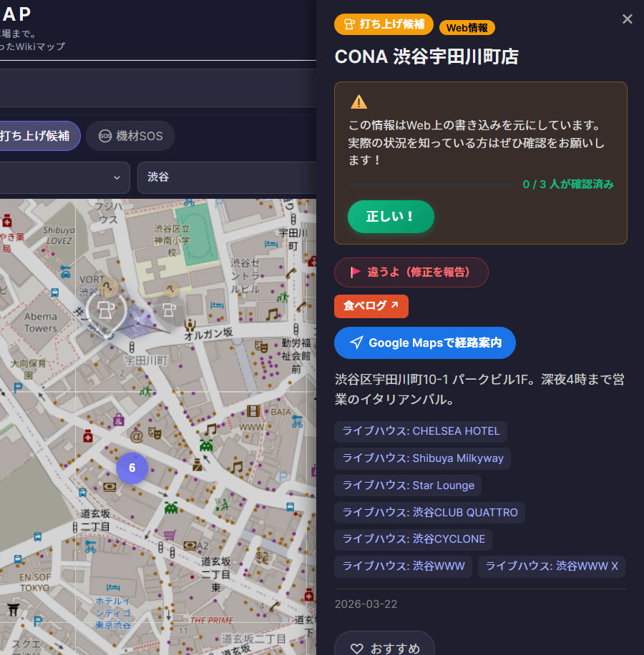The width and height of the screenshot is (644, 655).
Task: Open tag ライブハウス: 渋谷WWW
Action: point(403,566)
